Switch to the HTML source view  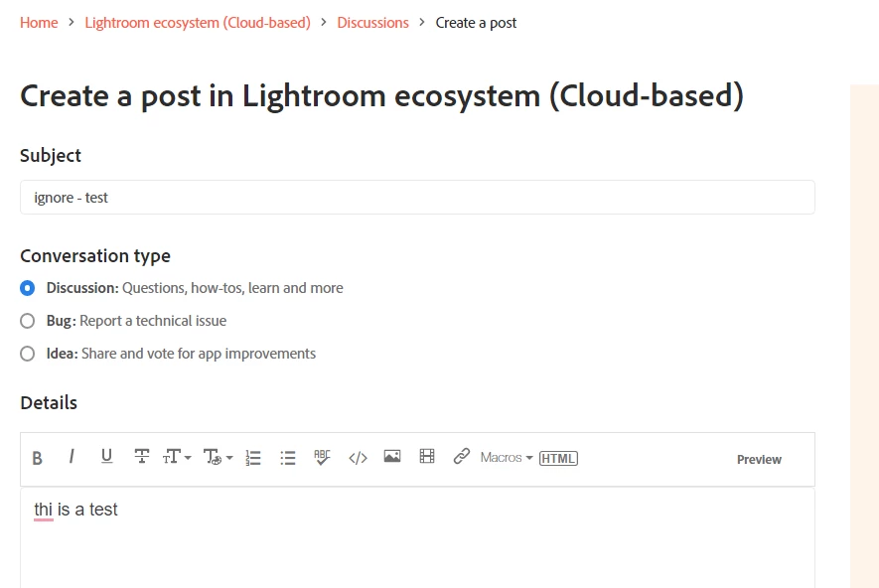click(558, 459)
